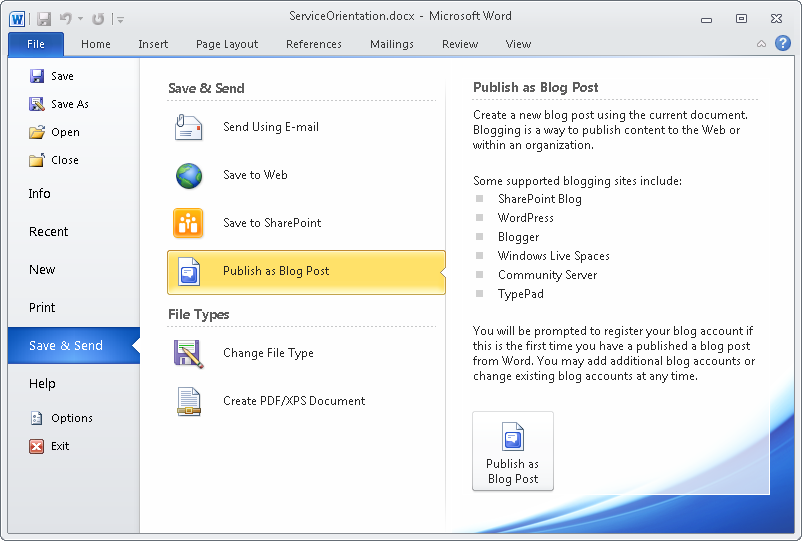
Task: Click the Publish as Blog Post list icon
Action: pyautogui.click(x=189, y=271)
